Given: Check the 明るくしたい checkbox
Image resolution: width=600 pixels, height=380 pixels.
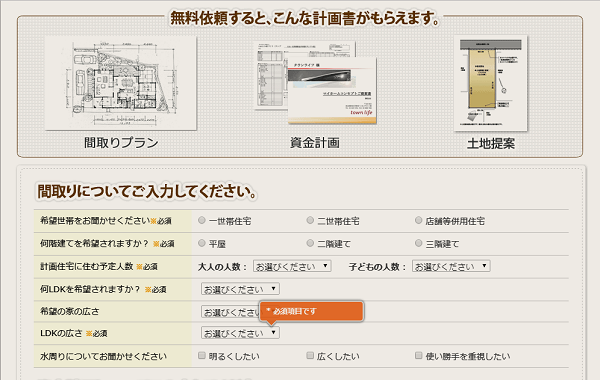Looking at the screenshot, I should tap(202, 356).
